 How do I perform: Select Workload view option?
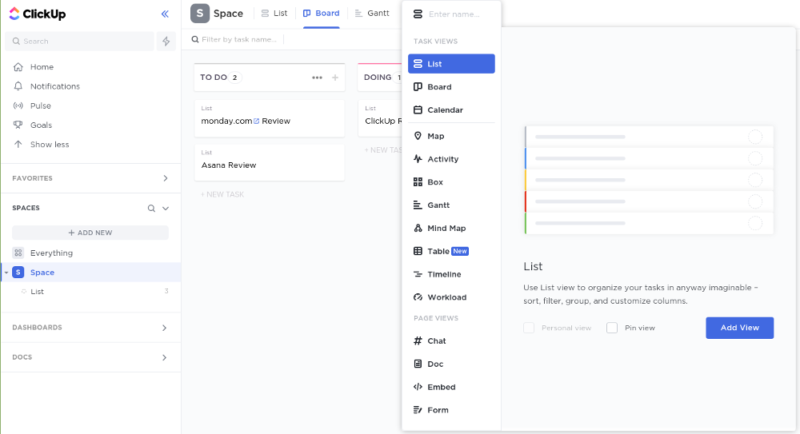tap(452, 297)
